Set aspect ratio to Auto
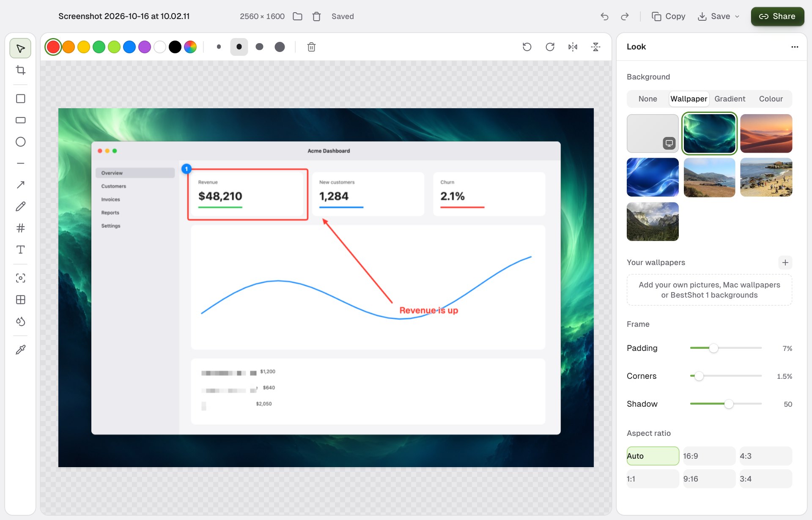 pyautogui.click(x=653, y=456)
